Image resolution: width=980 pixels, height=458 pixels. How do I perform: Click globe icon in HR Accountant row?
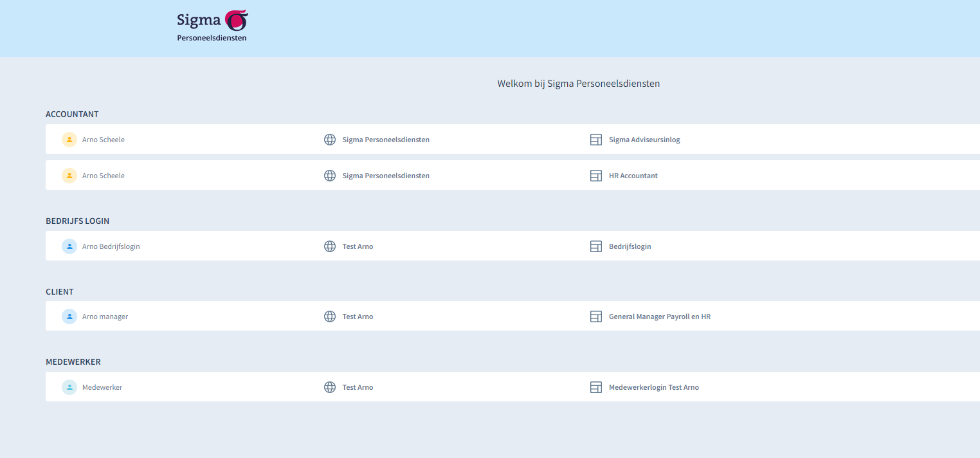(x=330, y=176)
